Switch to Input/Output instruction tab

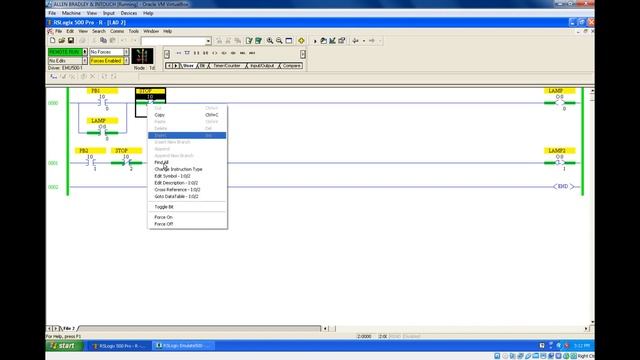[262, 66]
